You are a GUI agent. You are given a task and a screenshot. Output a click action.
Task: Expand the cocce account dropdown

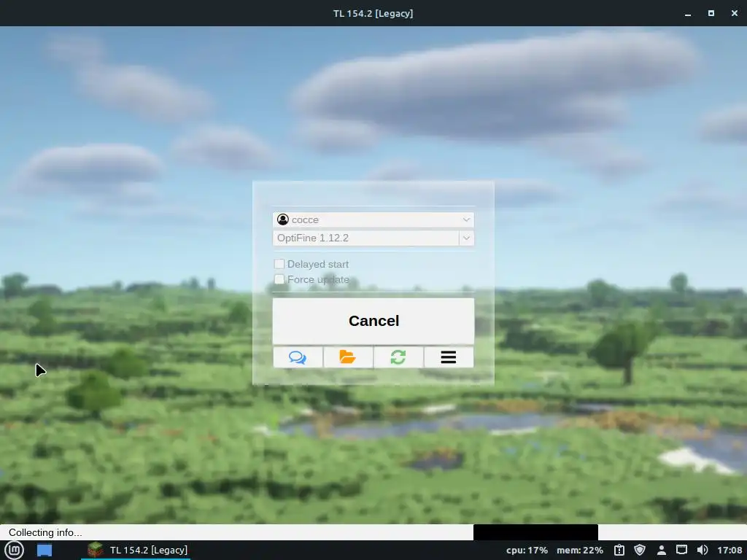[x=466, y=219]
